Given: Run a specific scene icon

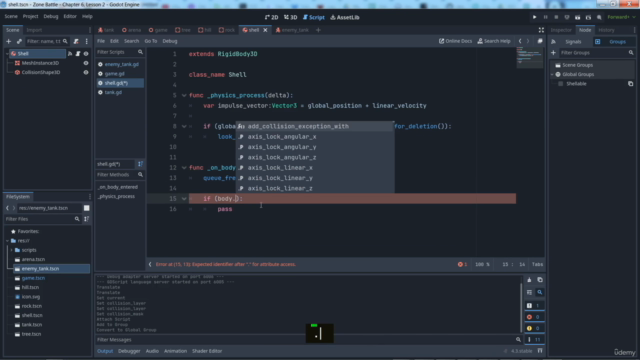Looking at the screenshot, I should (x=588, y=17).
